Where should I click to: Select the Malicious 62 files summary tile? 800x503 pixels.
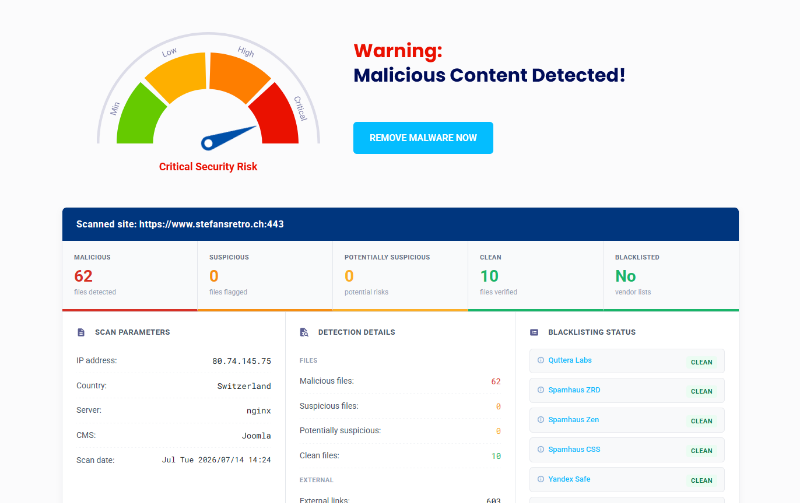click(130, 275)
